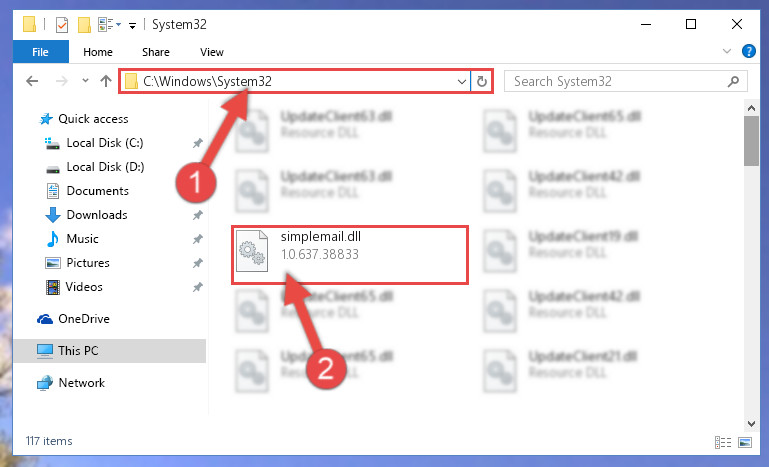Unpin Downloads via its pin icon

point(197,215)
